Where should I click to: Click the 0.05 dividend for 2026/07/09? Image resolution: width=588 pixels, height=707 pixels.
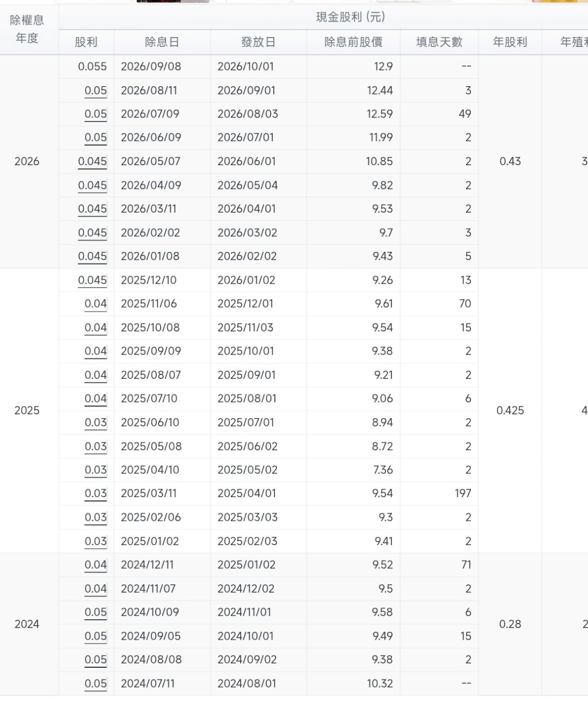96,114
